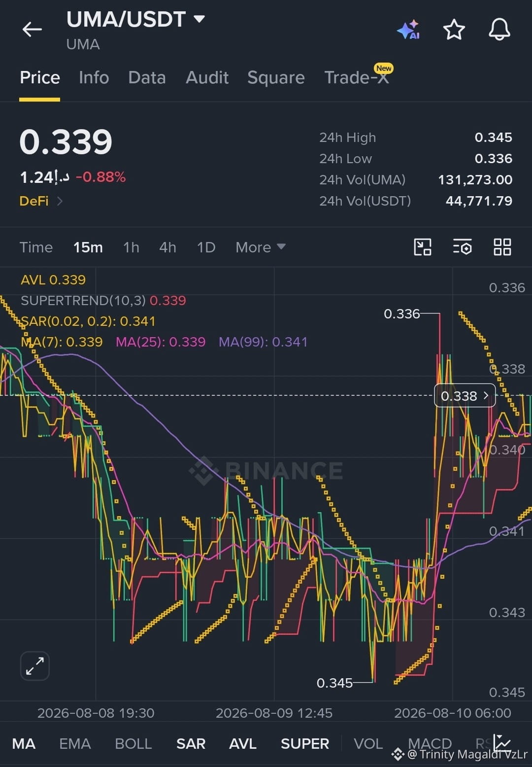The image size is (532, 767).
Task: Click the 0.338 current price label
Action: pos(465,396)
